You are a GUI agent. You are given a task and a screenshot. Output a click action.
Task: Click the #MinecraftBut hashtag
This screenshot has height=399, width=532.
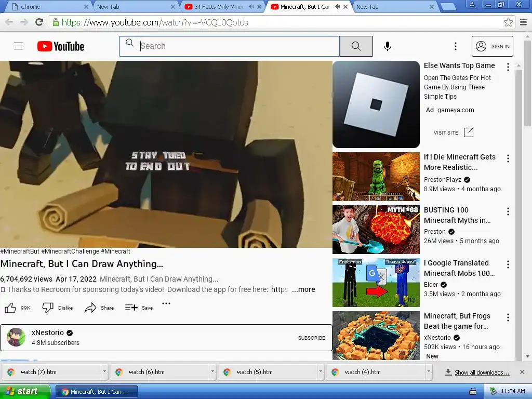(20, 251)
